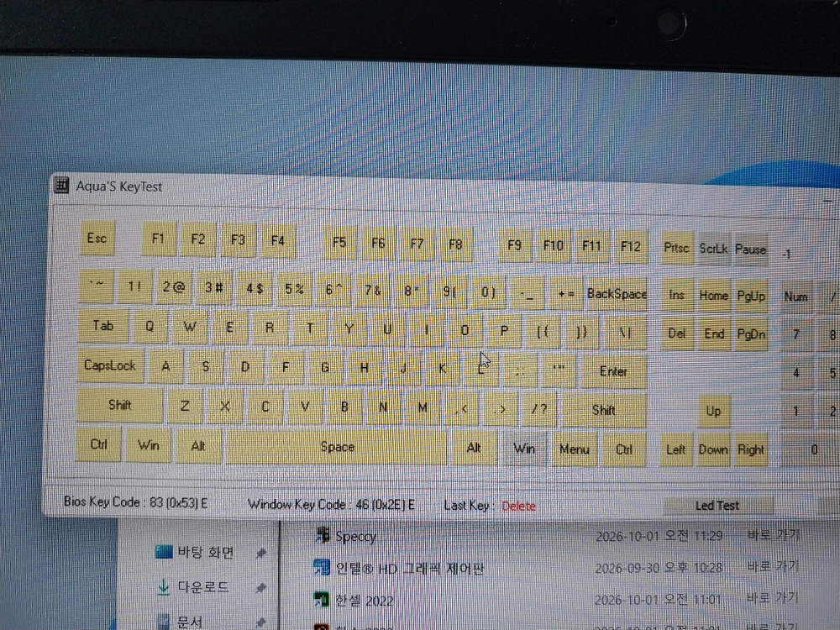Click the End key button

[713, 334]
